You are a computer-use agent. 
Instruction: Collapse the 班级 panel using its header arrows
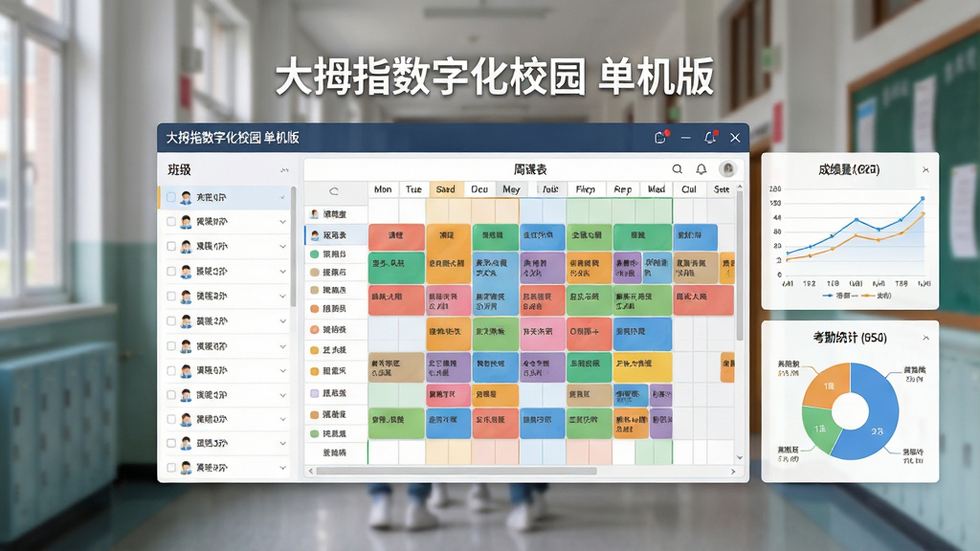[284, 170]
